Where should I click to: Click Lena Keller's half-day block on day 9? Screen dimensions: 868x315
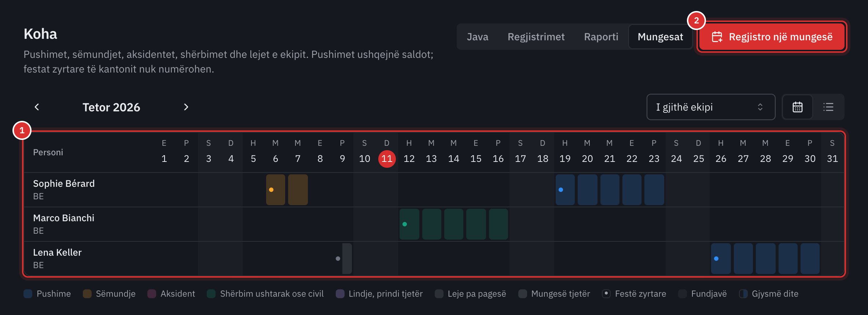(x=347, y=259)
